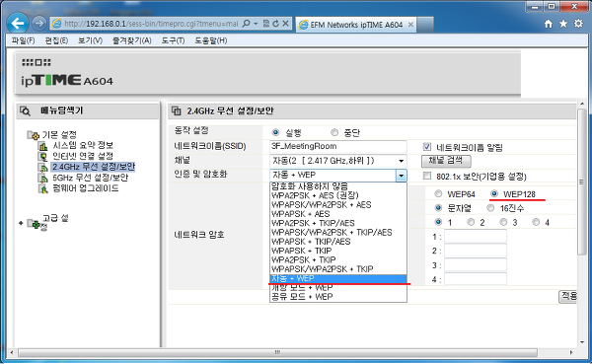Open the 즐겨찾기(A) menu
The image size is (592, 364).
pyautogui.click(x=132, y=40)
